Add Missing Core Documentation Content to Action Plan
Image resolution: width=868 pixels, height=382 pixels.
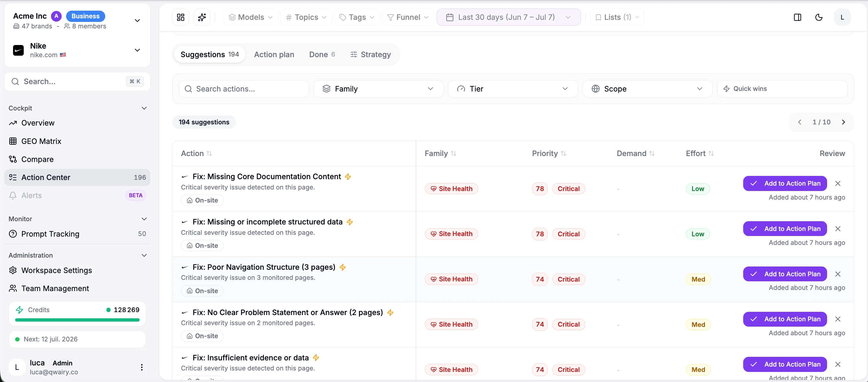coord(785,183)
